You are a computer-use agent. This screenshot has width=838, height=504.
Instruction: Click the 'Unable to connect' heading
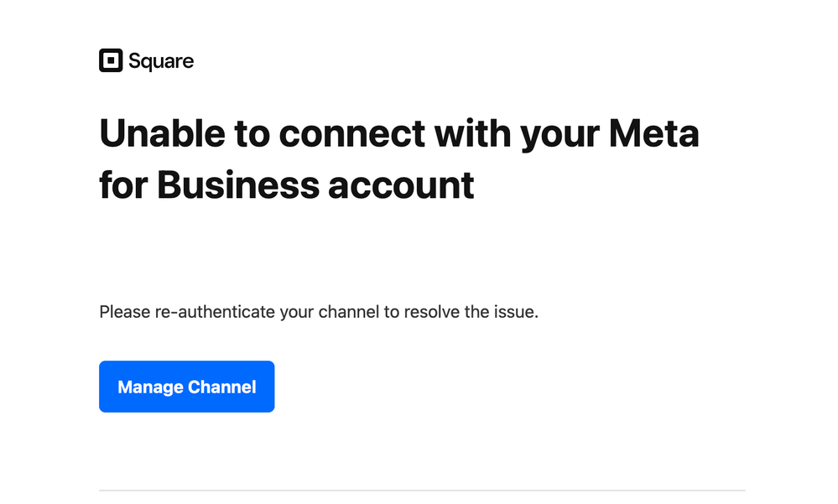[x=398, y=159]
